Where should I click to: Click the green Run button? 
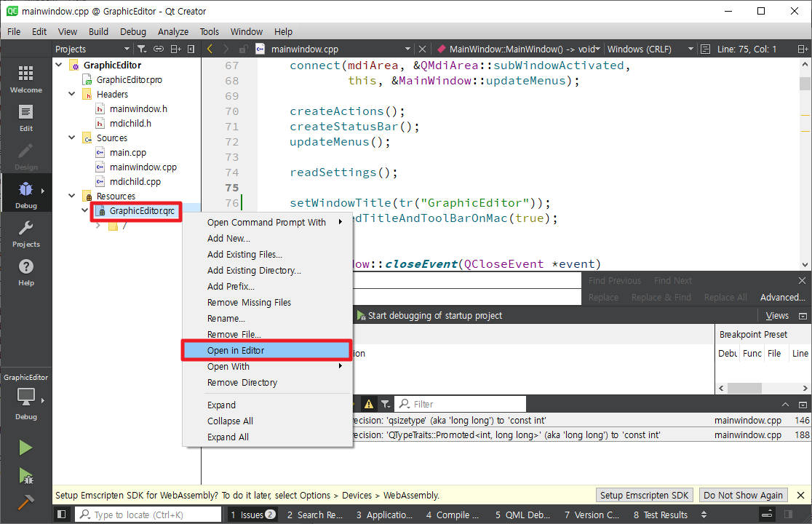coord(25,448)
